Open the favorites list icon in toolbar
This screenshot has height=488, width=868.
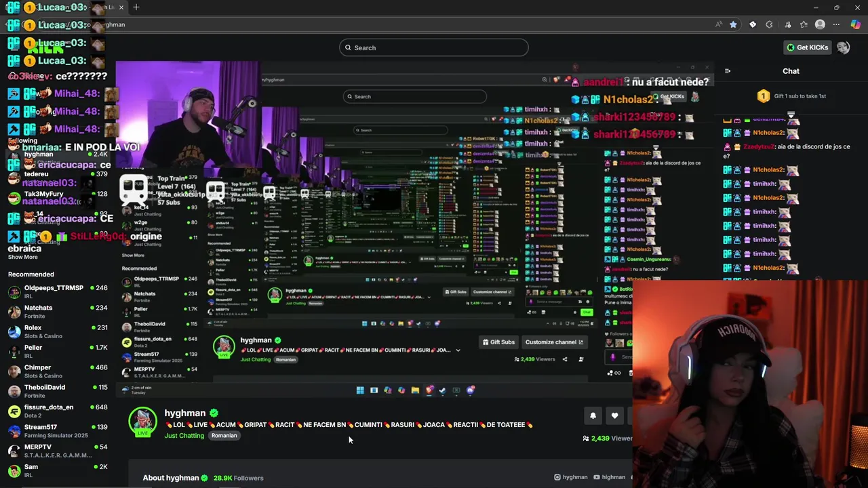coord(804,24)
